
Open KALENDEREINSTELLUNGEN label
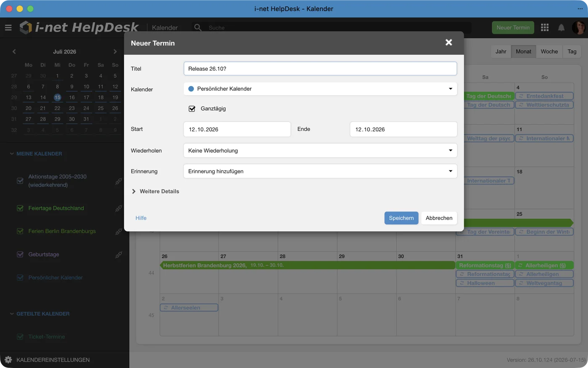[53, 360]
